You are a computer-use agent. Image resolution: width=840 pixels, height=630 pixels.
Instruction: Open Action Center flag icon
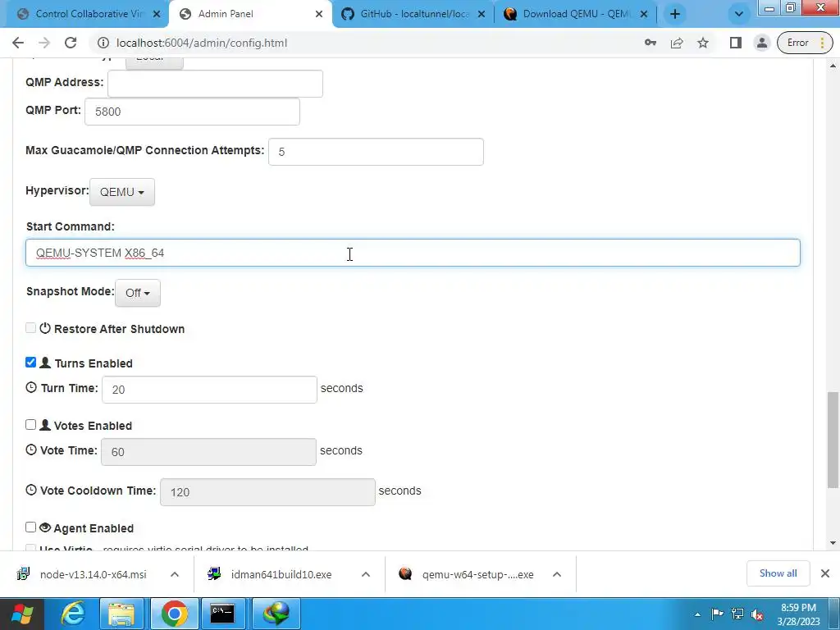[x=717, y=614]
